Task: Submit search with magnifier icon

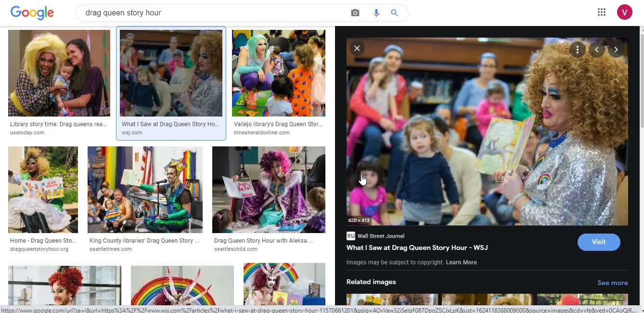Action: (x=394, y=13)
